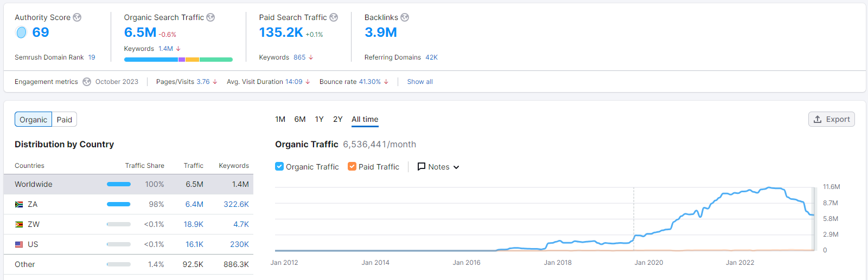Select the Worldwide row
This screenshot has height=280, width=868.
[x=129, y=184]
